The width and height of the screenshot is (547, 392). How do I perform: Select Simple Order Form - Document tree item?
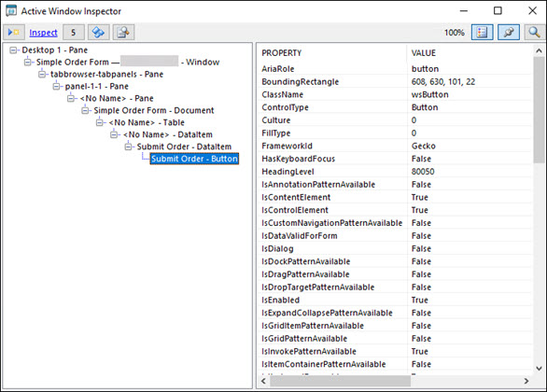pyautogui.click(x=153, y=110)
